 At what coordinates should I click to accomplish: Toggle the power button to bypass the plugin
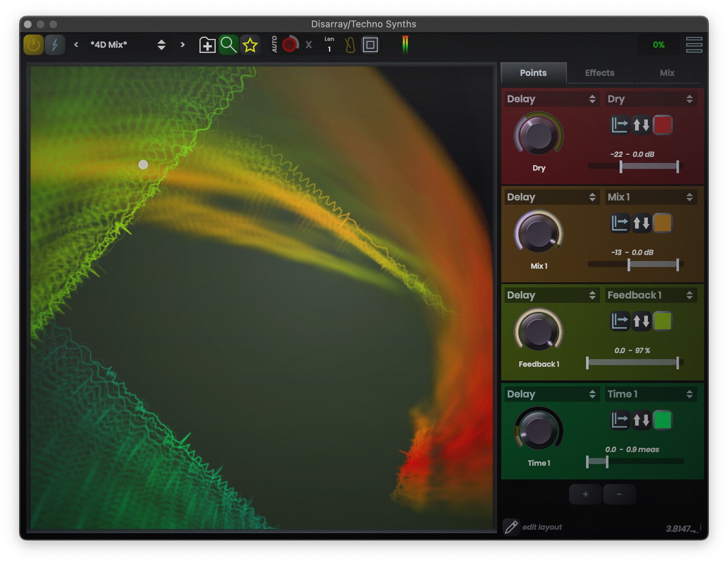coord(34,44)
